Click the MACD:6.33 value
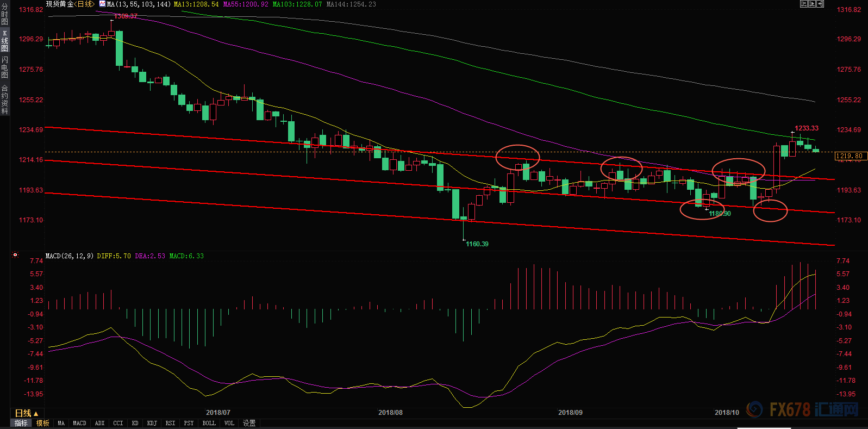The width and height of the screenshot is (868, 429). pyautogui.click(x=186, y=256)
